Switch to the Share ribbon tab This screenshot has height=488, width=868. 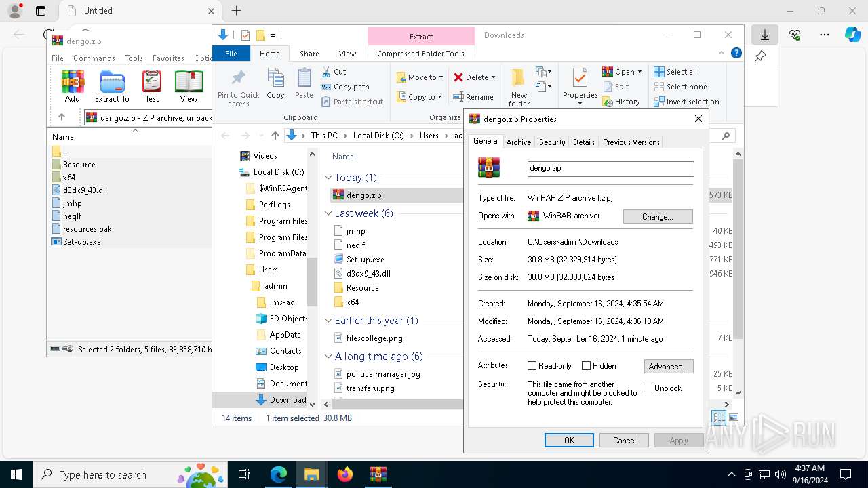pyautogui.click(x=309, y=54)
